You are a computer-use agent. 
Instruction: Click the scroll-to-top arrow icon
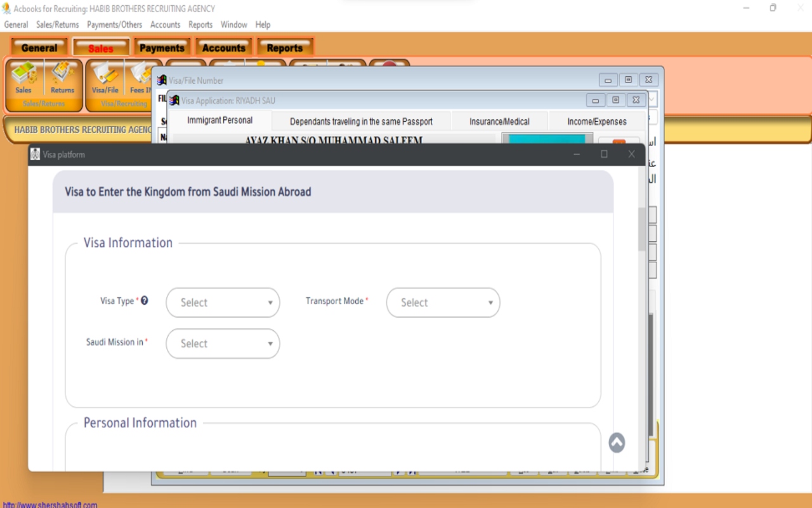click(617, 443)
